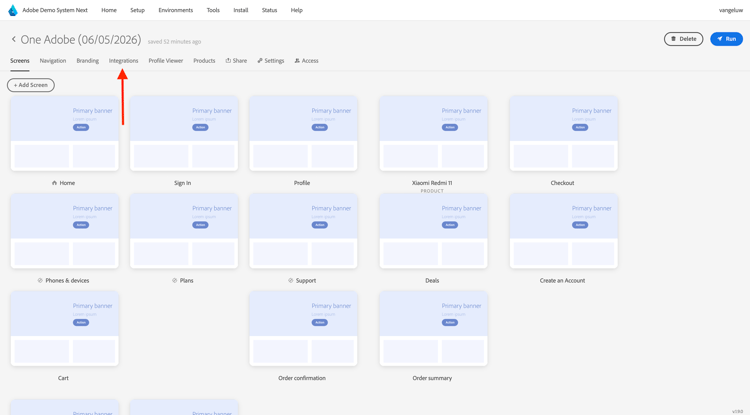This screenshot has width=750, height=415.
Task: Open the Support screen thumbnail
Action: pyautogui.click(x=303, y=231)
